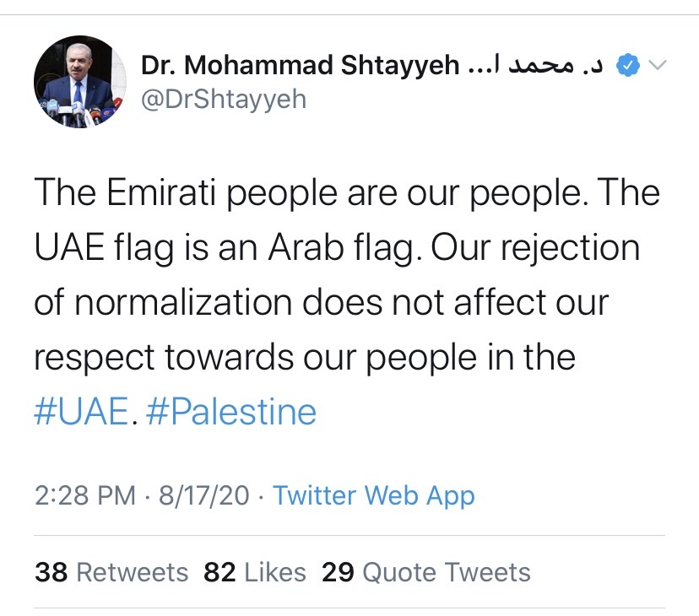The height and width of the screenshot is (616, 699).
Task: View the 82 Likes list
Action: (255, 572)
